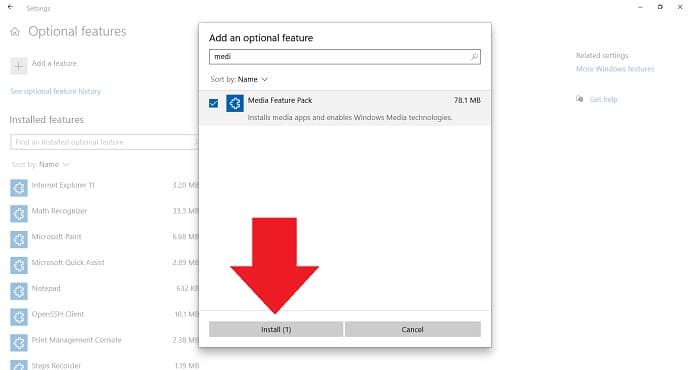Open Sort by: Name dropdown under Installed features

40,165
